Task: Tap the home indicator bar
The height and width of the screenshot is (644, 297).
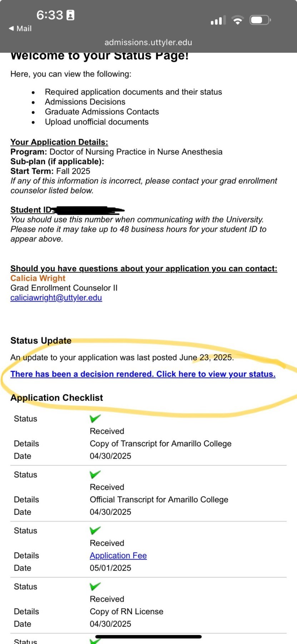Action: [148, 636]
